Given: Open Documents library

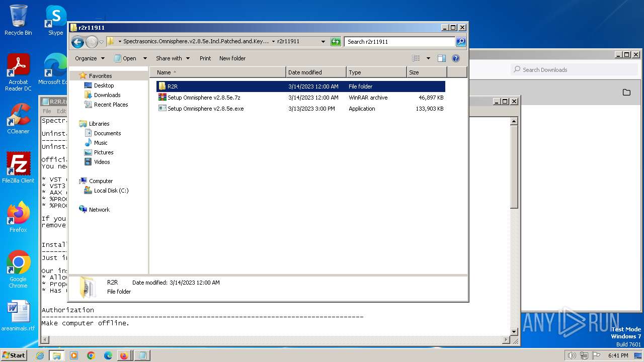Looking at the screenshot, I should pos(107,133).
